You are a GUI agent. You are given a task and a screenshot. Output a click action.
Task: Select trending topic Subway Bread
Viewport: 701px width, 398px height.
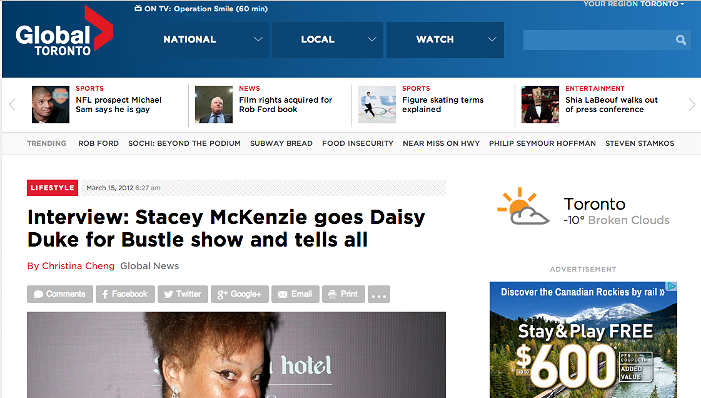pyautogui.click(x=281, y=144)
